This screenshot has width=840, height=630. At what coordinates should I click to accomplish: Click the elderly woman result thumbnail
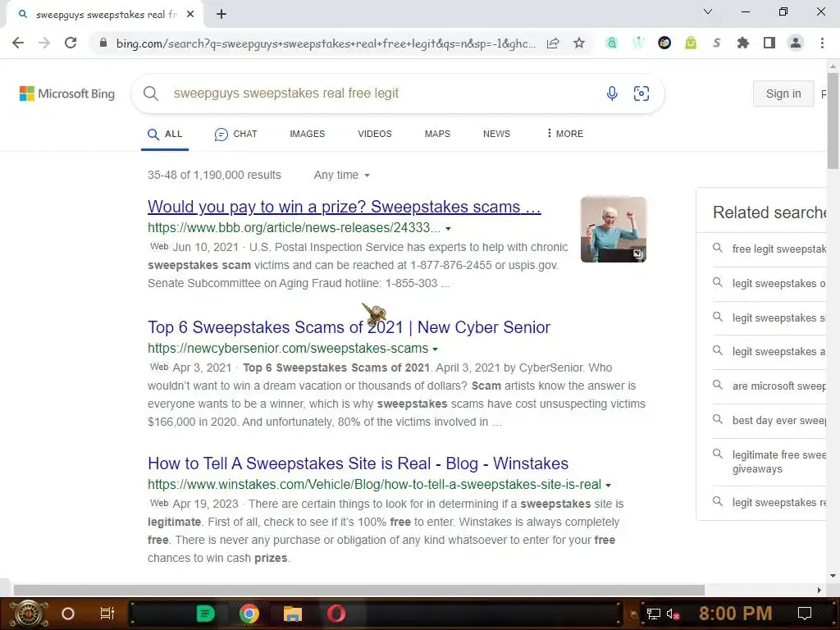(614, 230)
